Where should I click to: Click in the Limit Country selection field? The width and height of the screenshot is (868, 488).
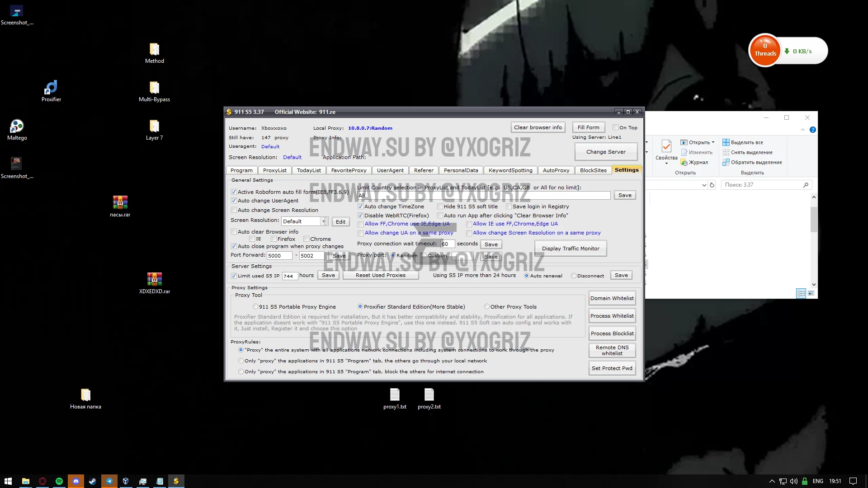point(484,196)
